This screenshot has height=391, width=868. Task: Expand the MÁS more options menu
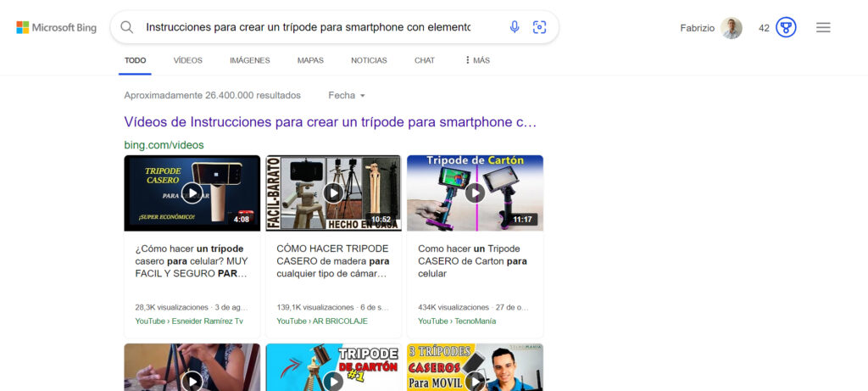[x=476, y=60]
